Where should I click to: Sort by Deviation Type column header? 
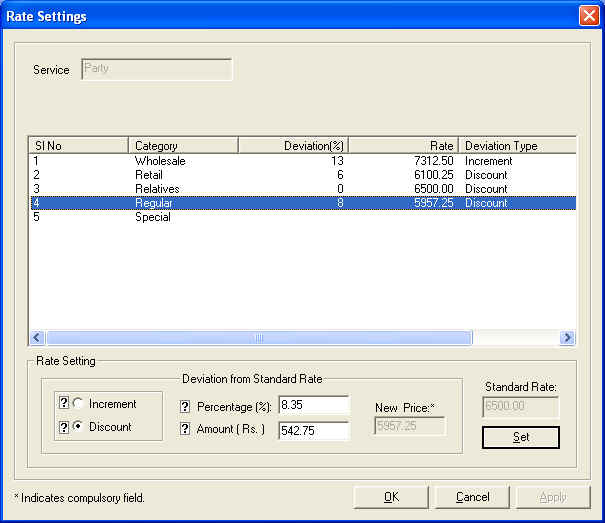[517, 146]
